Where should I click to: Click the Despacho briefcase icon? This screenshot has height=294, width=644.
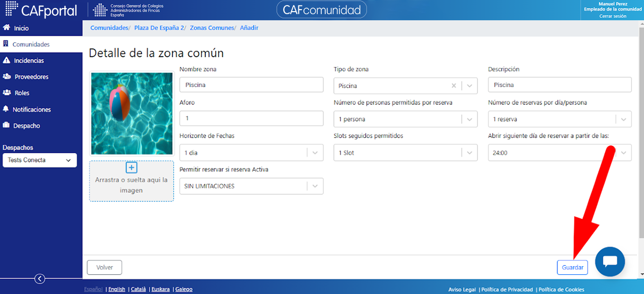click(7, 125)
